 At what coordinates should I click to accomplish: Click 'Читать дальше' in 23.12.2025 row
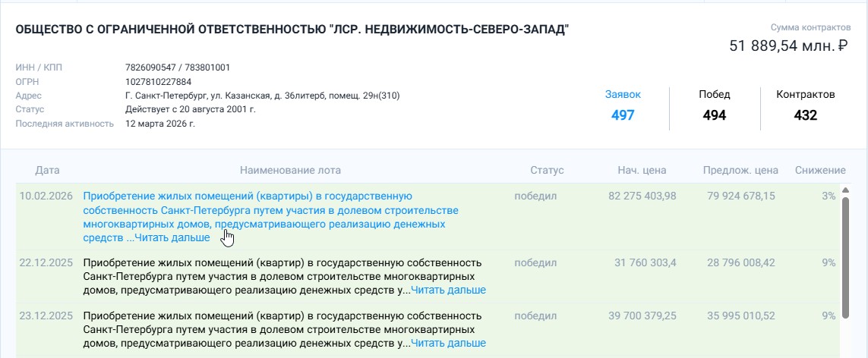coord(448,343)
